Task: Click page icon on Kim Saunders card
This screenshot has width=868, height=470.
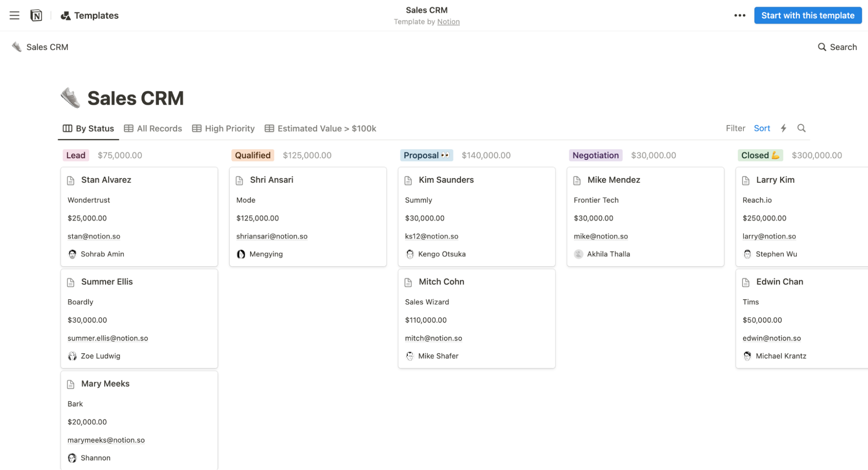Action: pos(408,180)
